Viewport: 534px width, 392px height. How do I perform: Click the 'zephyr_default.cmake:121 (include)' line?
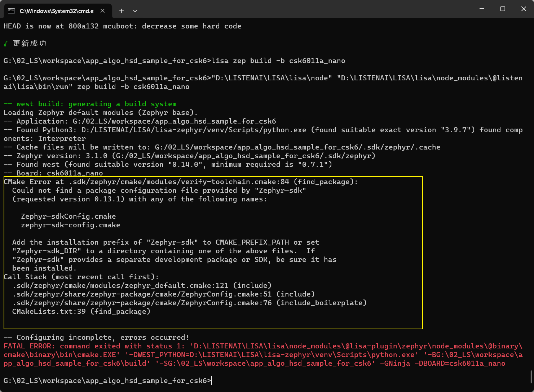[x=142, y=285]
